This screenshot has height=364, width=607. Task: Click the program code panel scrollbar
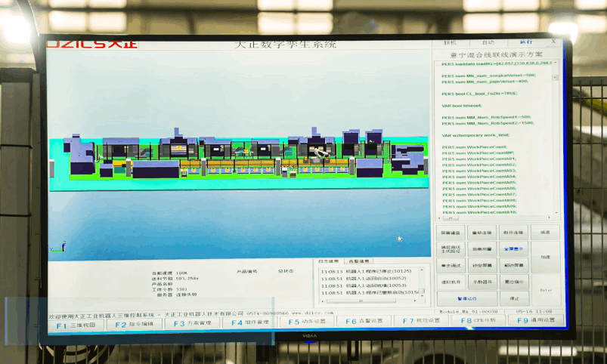tap(560, 136)
